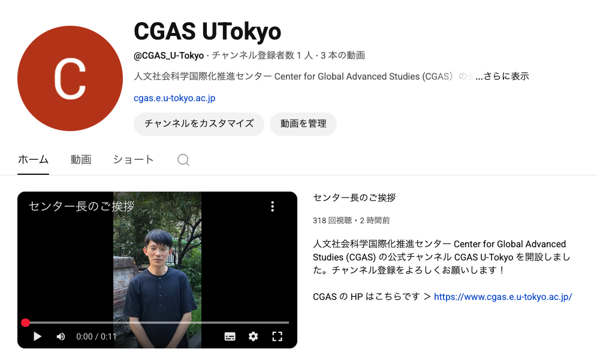Click the 動画を管理 button

coord(303,123)
